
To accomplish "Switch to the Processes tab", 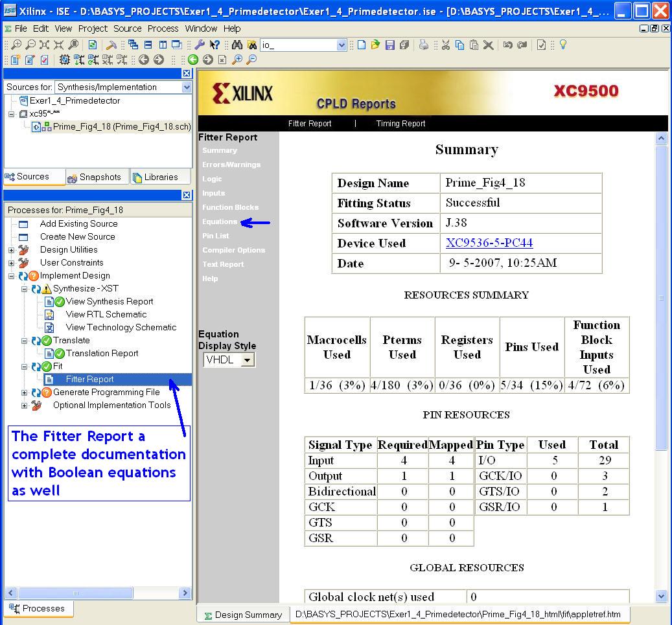I will click(38, 609).
